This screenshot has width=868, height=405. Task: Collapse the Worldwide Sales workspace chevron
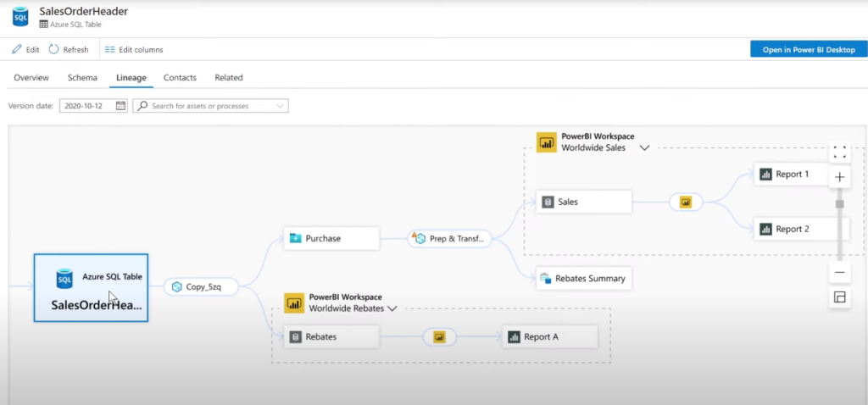point(644,147)
